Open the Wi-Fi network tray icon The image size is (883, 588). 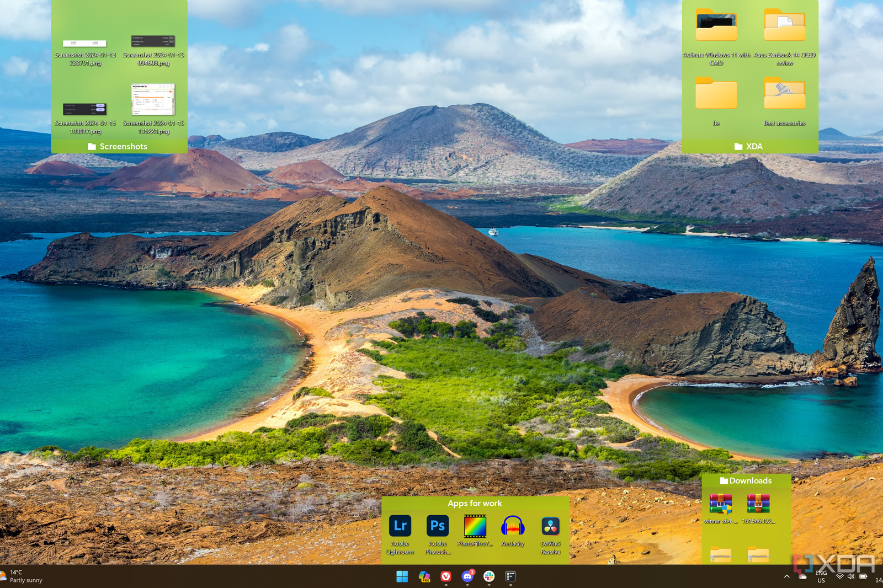[x=839, y=576]
